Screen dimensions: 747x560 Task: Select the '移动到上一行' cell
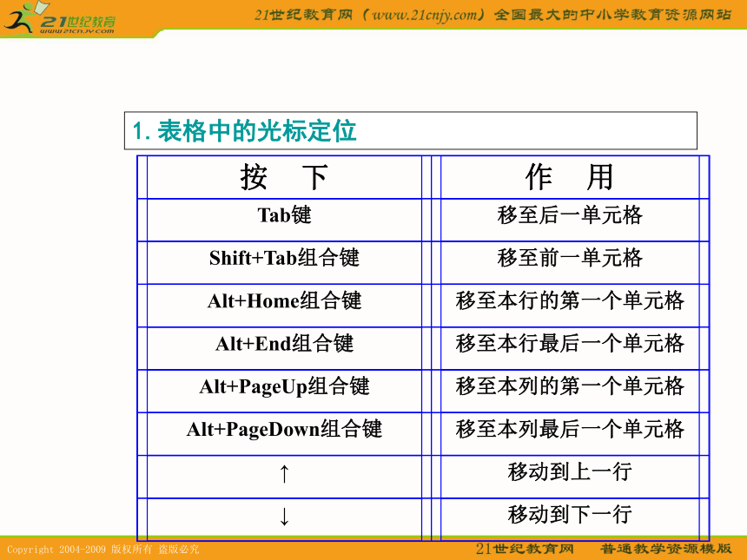pyautogui.click(x=570, y=477)
